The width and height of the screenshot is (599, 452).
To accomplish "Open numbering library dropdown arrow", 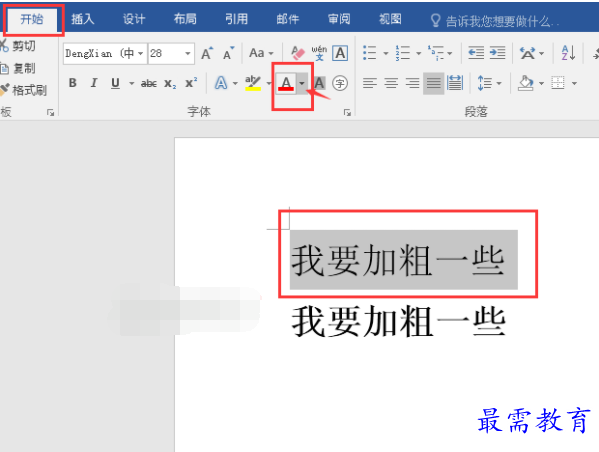I will (x=418, y=53).
